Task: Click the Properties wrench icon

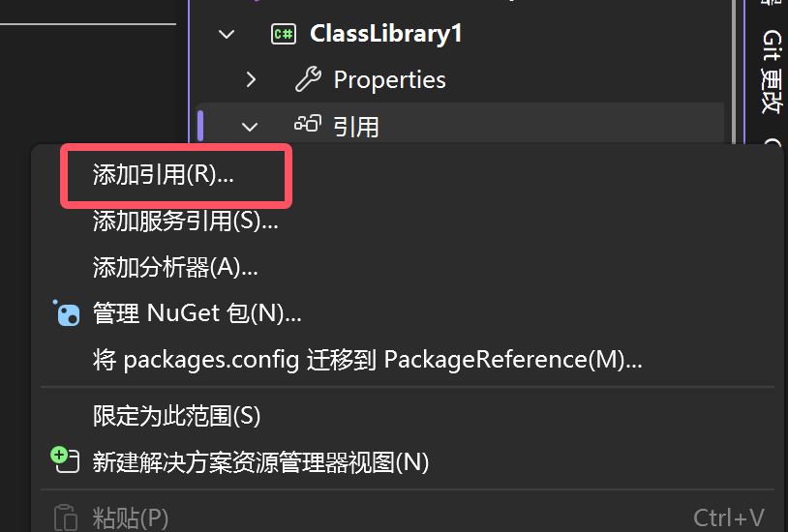Action: (x=308, y=79)
